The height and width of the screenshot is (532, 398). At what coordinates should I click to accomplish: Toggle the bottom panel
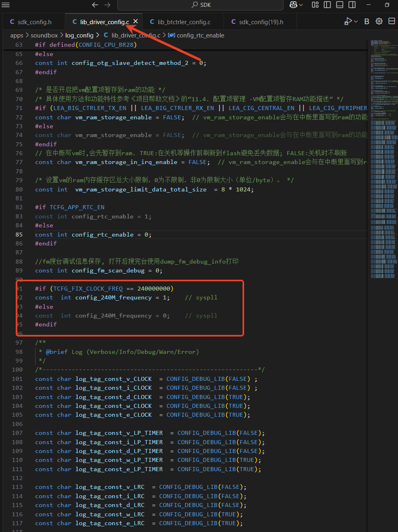pyautogui.click(x=340, y=5)
